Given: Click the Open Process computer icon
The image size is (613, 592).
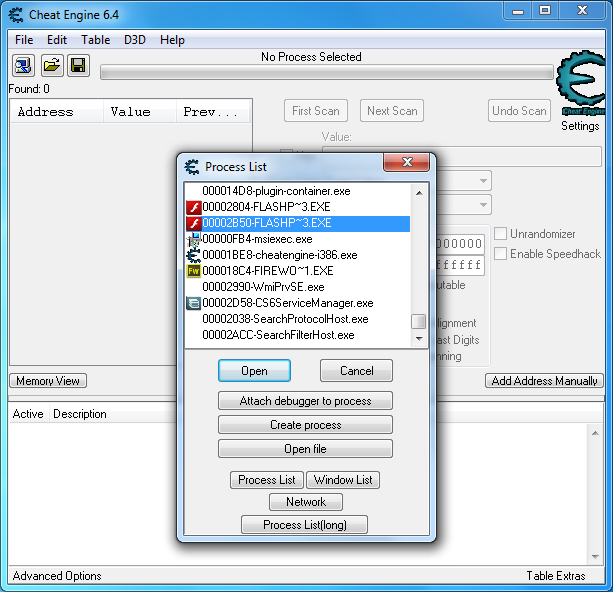Looking at the screenshot, I should 23,65.
